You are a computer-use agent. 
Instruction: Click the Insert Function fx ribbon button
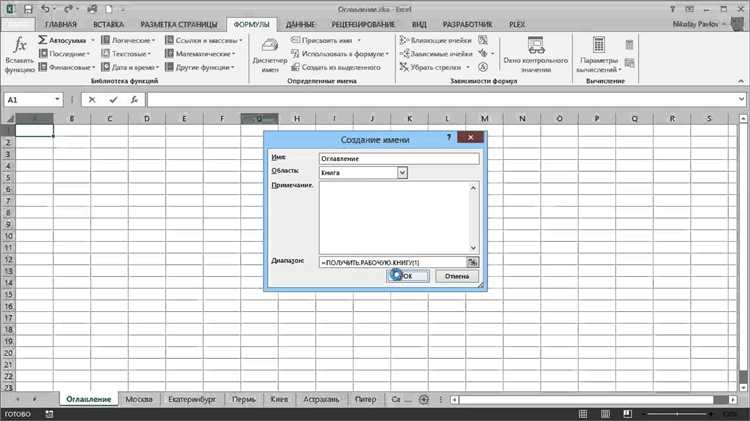pos(20,54)
